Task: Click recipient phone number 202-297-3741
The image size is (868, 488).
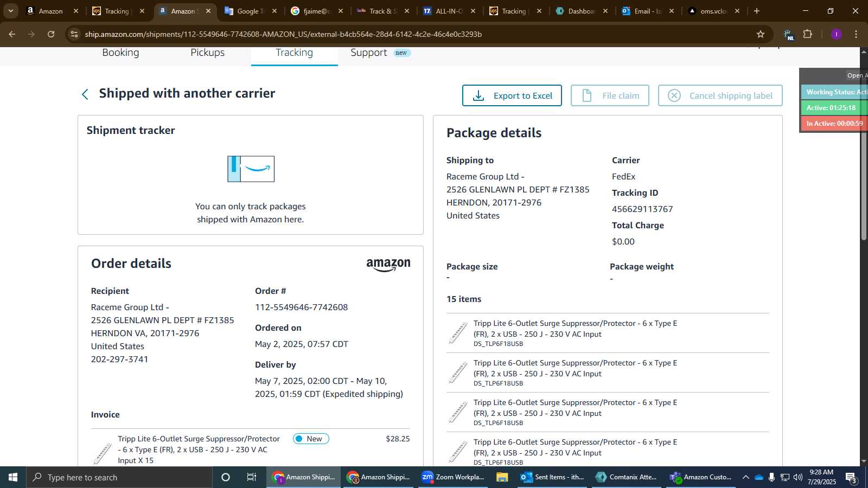Action: click(119, 359)
